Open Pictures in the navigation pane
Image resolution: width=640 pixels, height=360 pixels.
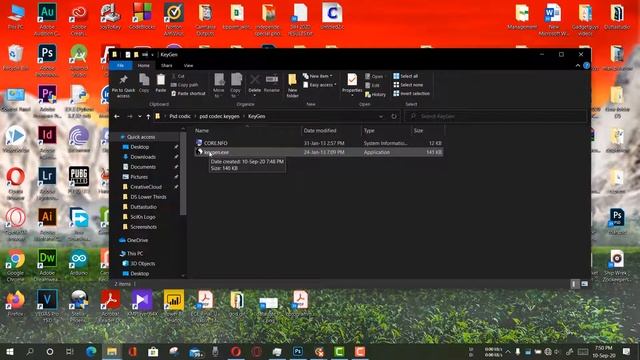[x=139, y=177]
